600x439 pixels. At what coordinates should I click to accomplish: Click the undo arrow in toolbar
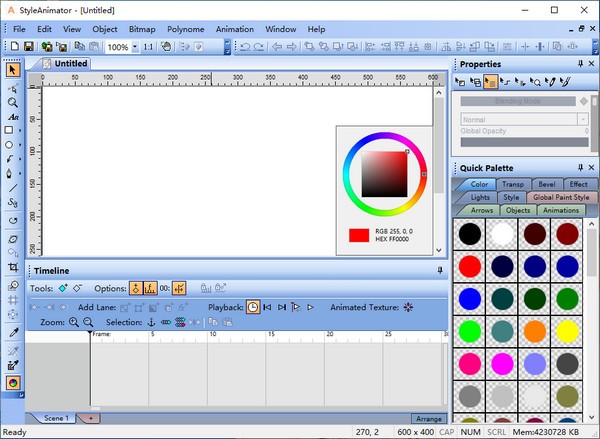tap(245, 47)
